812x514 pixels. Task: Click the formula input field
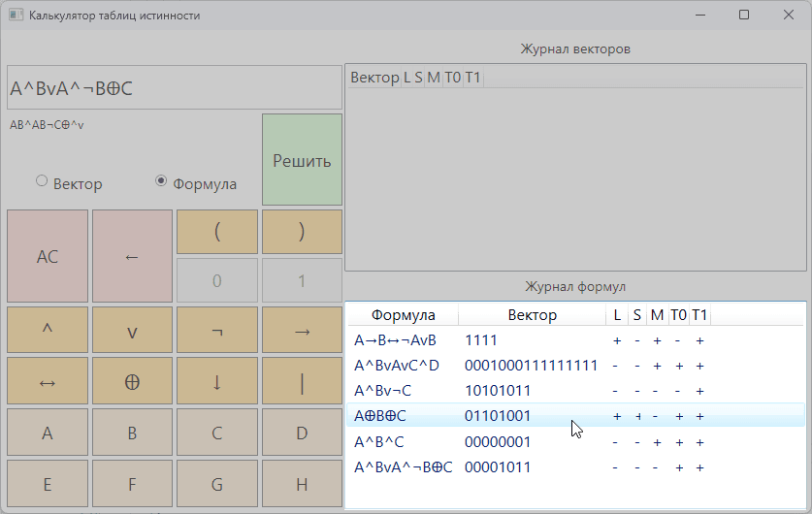coord(175,88)
